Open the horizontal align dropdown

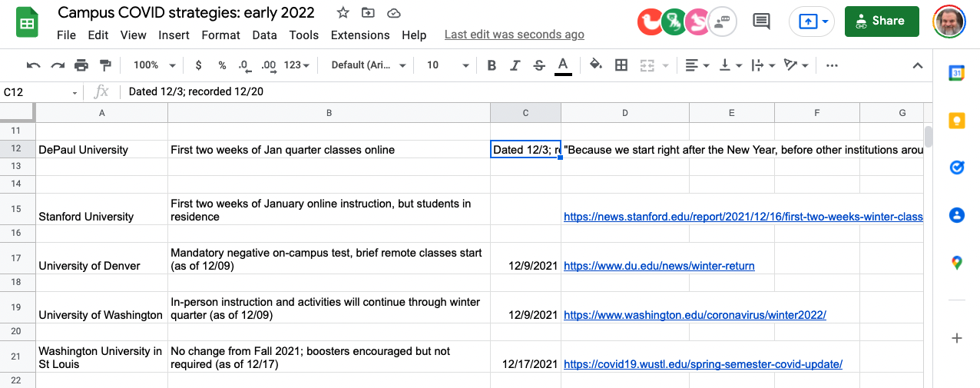pos(697,65)
